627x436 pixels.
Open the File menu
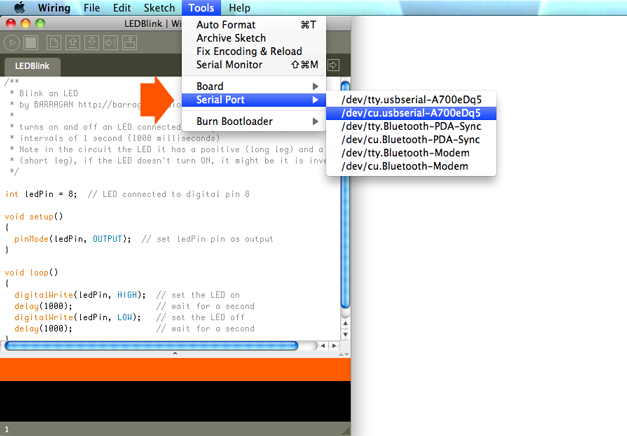tap(92, 8)
